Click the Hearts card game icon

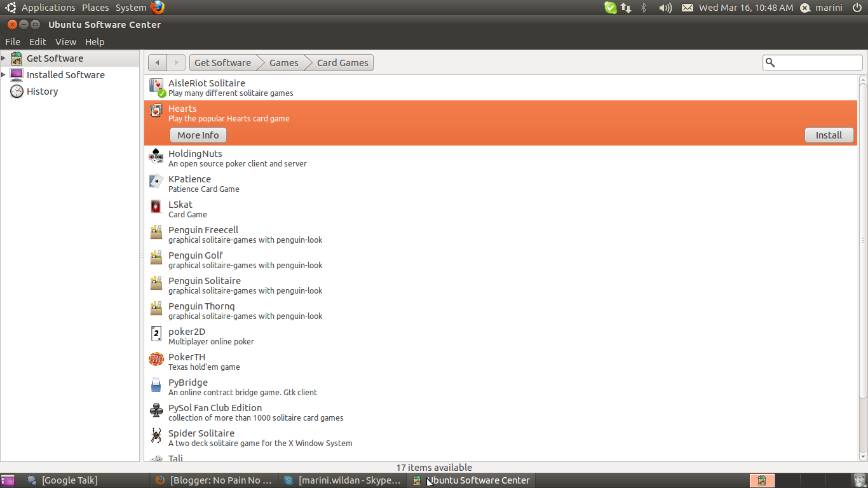(156, 111)
